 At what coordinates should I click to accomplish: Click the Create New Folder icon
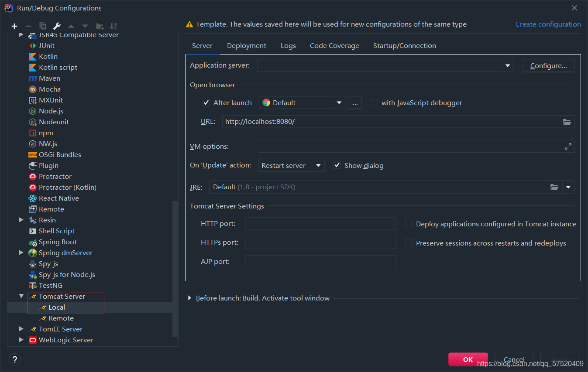tap(100, 26)
